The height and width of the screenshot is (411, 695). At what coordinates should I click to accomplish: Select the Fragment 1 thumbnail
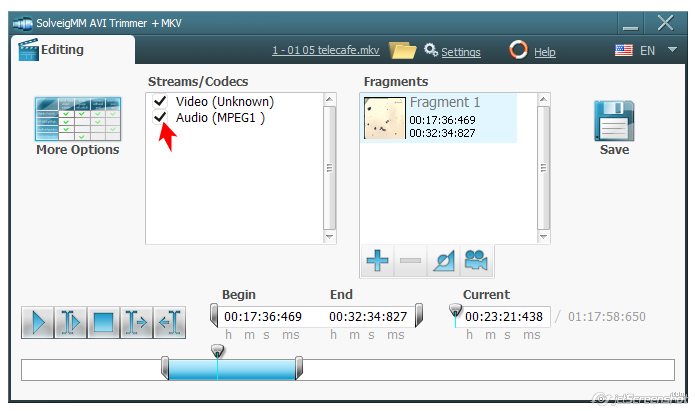[x=384, y=118]
